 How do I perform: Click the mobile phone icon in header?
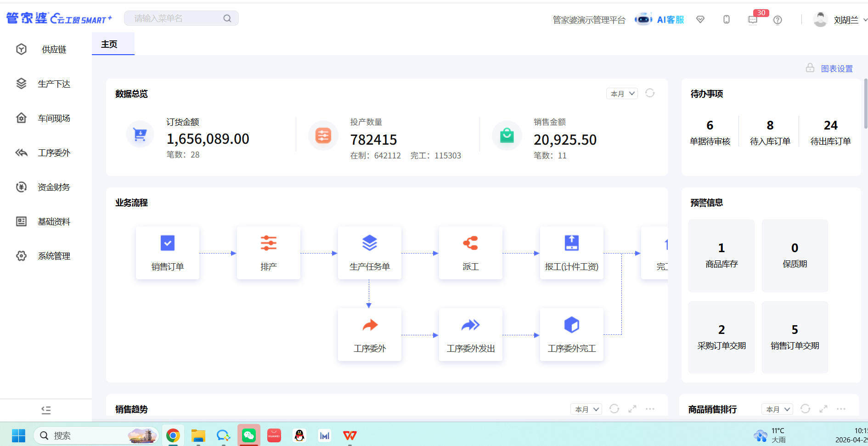pos(727,19)
